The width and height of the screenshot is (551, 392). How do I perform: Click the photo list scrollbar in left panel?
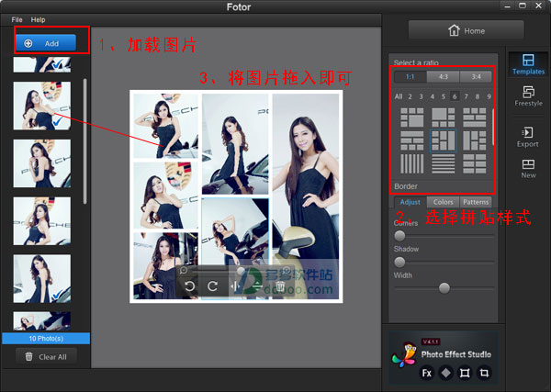tap(84, 141)
